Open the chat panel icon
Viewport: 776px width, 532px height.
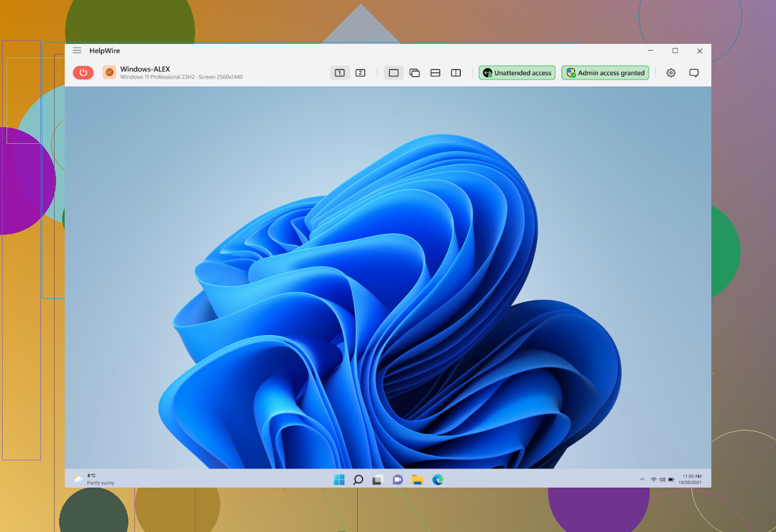click(694, 73)
